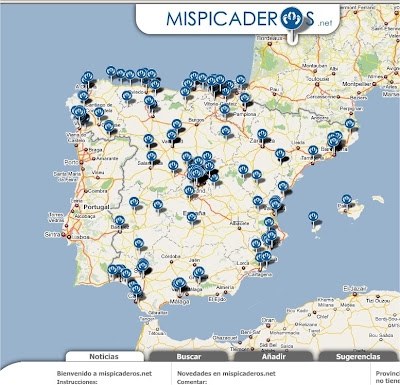The width and height of the screenshot is (400, 385).
Task: Click the Málaga city label
Action: 179,302
